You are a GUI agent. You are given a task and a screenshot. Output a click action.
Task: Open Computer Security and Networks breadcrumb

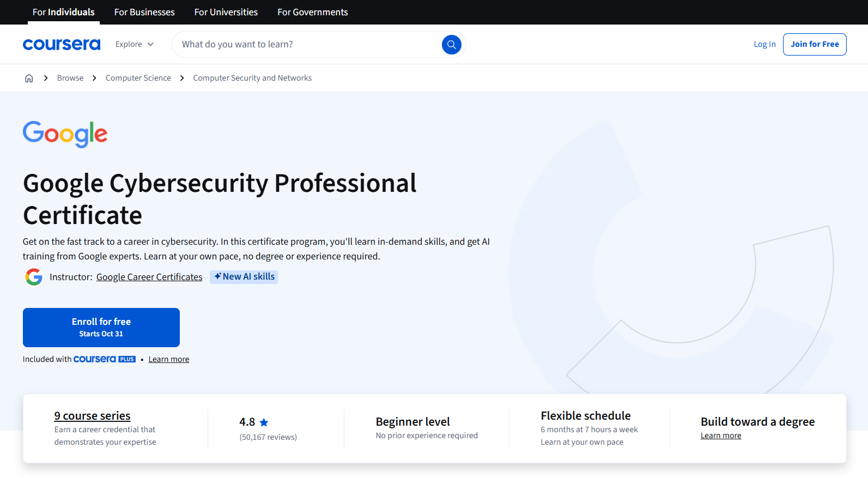pyautogui.click(x=252, y=78)
